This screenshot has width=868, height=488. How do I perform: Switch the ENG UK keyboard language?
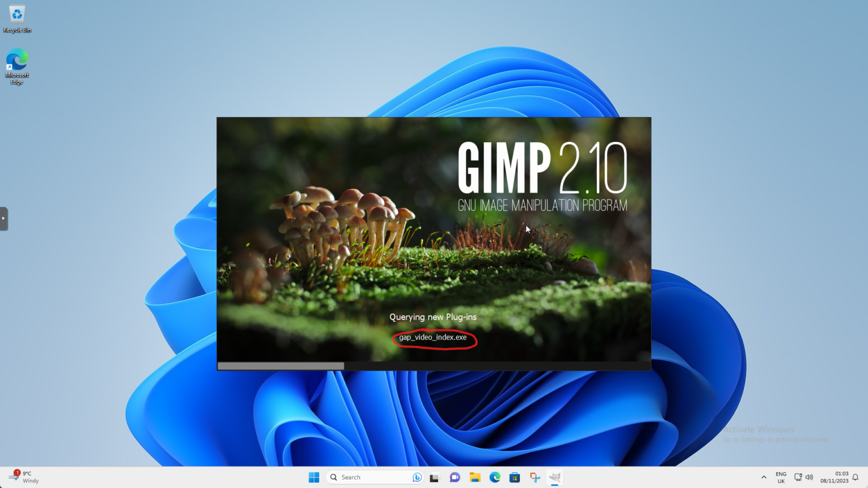click(780, 477)
